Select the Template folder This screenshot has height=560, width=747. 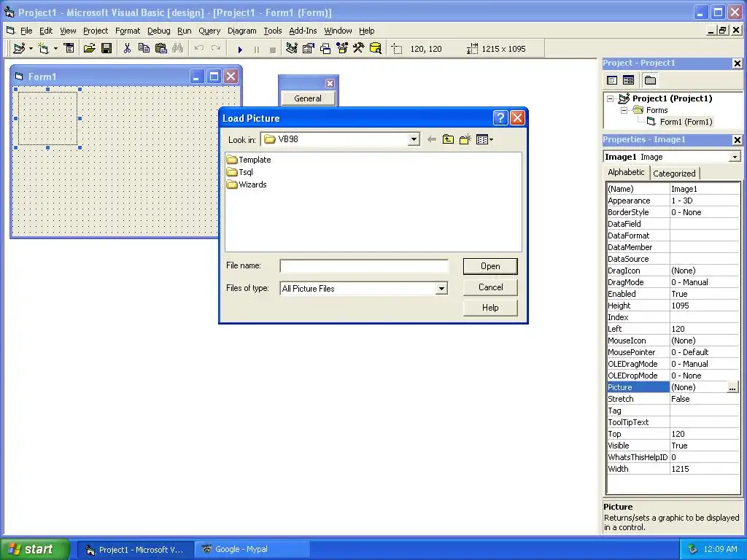(249, 160)
